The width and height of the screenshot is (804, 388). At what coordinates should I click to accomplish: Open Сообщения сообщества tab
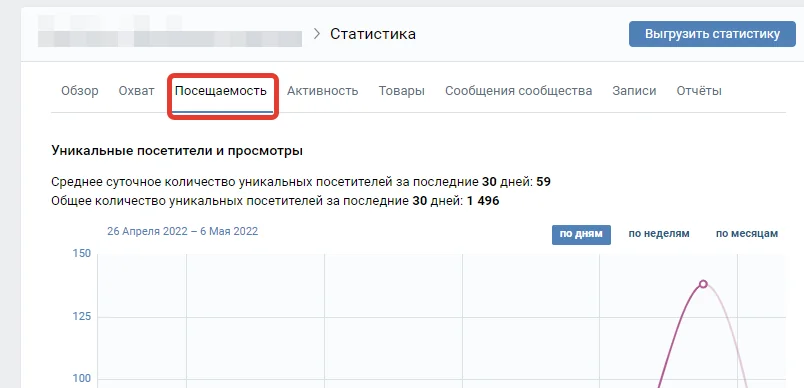(518, 91)
